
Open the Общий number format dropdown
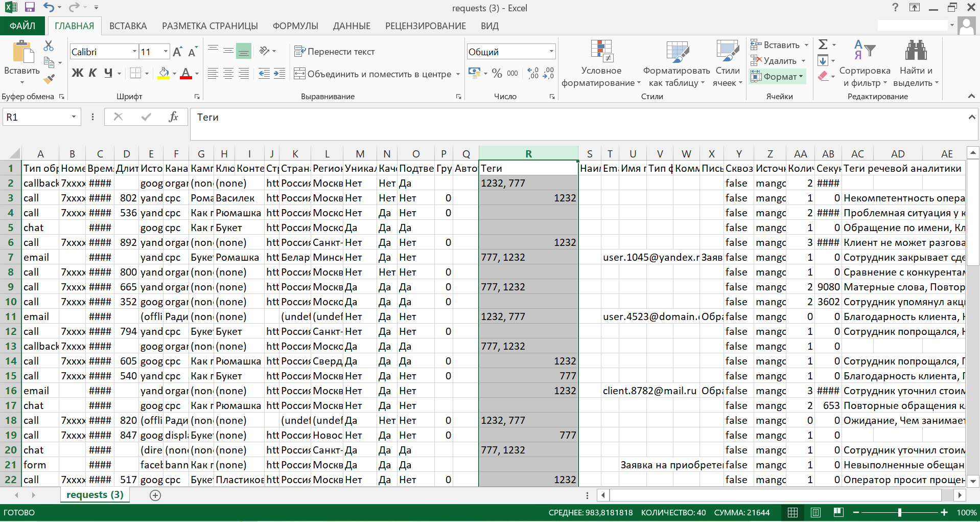coord(551,52)
